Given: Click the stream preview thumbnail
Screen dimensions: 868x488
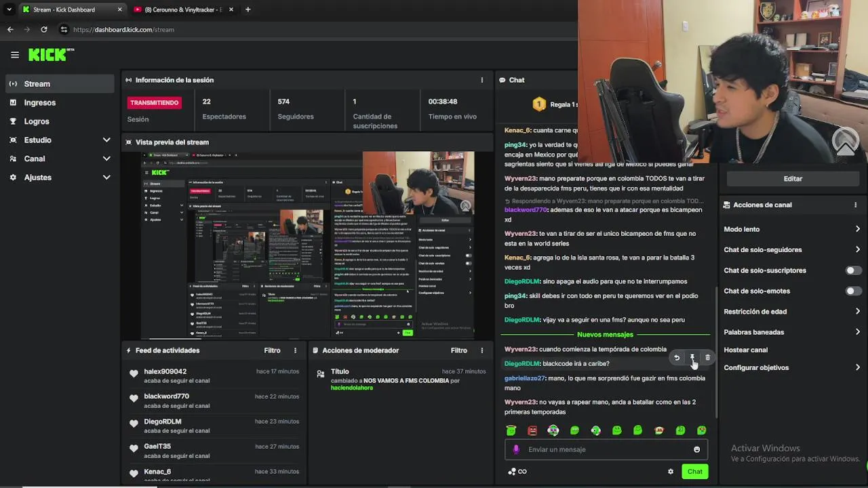Looking at the screenshot, I should pyautogui.click(x=308, y=245).
